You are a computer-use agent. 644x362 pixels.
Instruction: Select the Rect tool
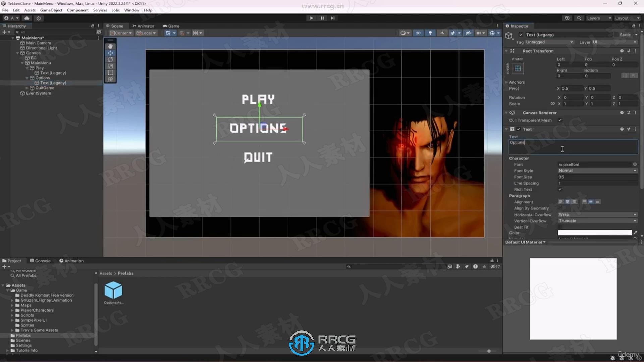coord(110,73)
